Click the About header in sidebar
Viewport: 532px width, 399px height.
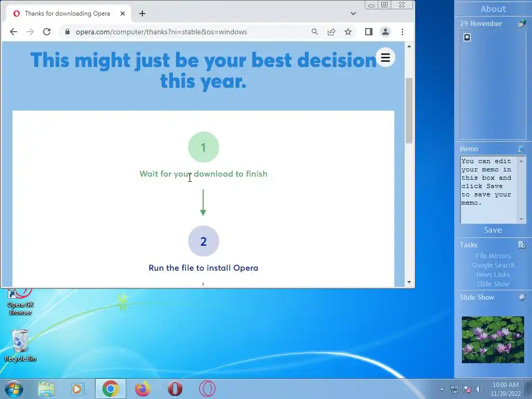(493, 9)
